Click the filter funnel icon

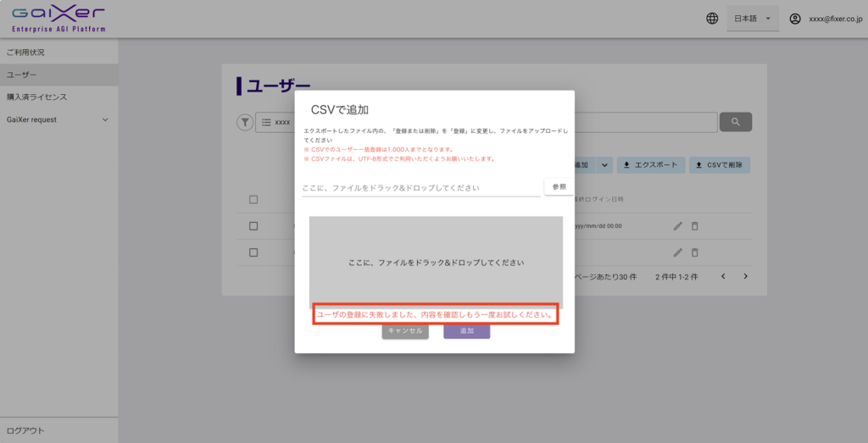coord(244,123)
